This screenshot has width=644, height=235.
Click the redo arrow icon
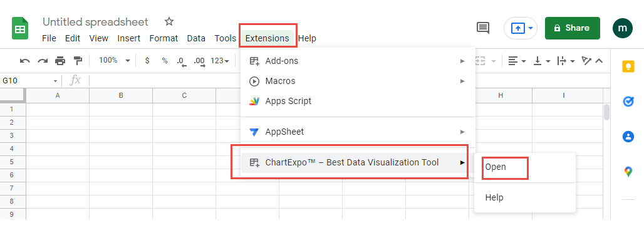(43, 61)
